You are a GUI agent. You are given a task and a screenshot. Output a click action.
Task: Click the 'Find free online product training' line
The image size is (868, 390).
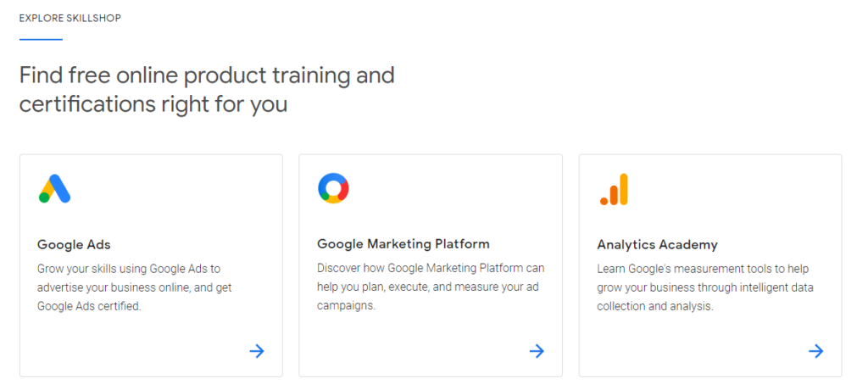pos(207,75)
